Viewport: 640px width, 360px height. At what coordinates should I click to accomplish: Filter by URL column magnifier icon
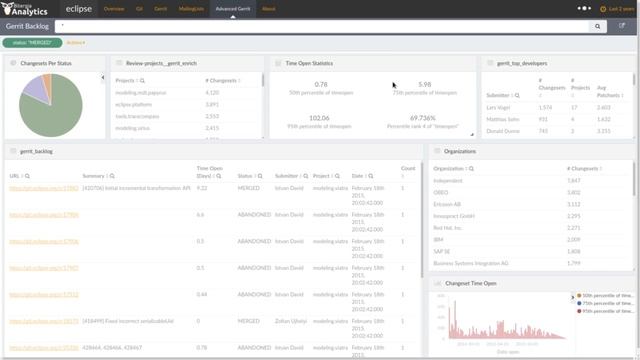[27, 176]
